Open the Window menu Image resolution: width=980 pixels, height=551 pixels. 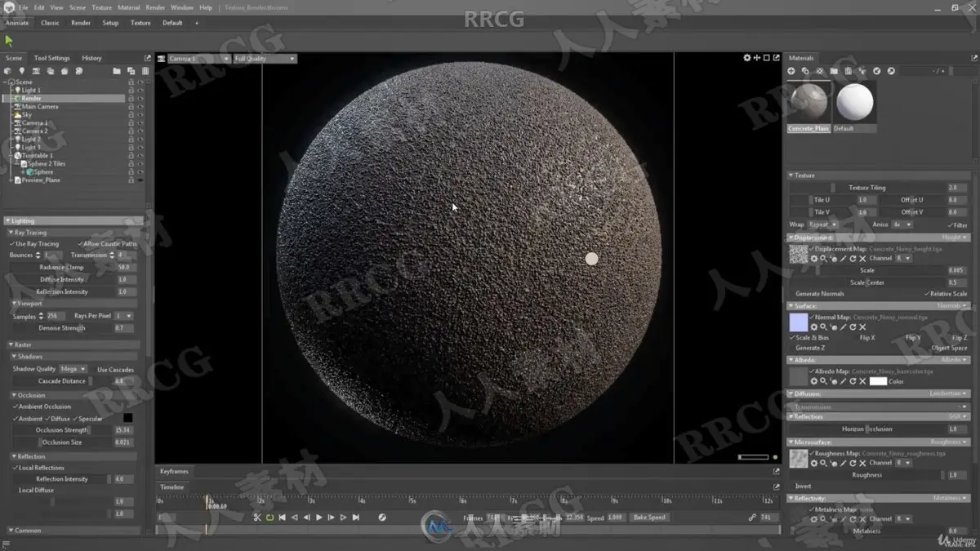182,7
